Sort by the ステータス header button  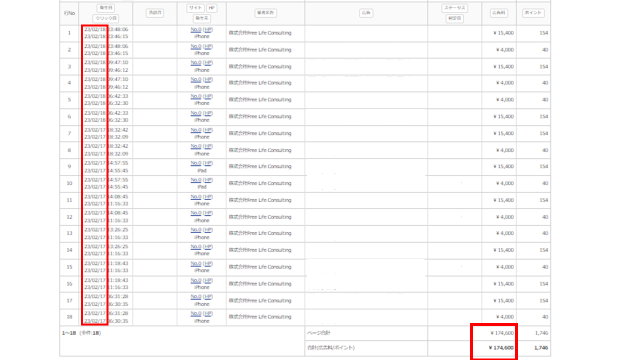pyautogui.click(x=455, y=8)
